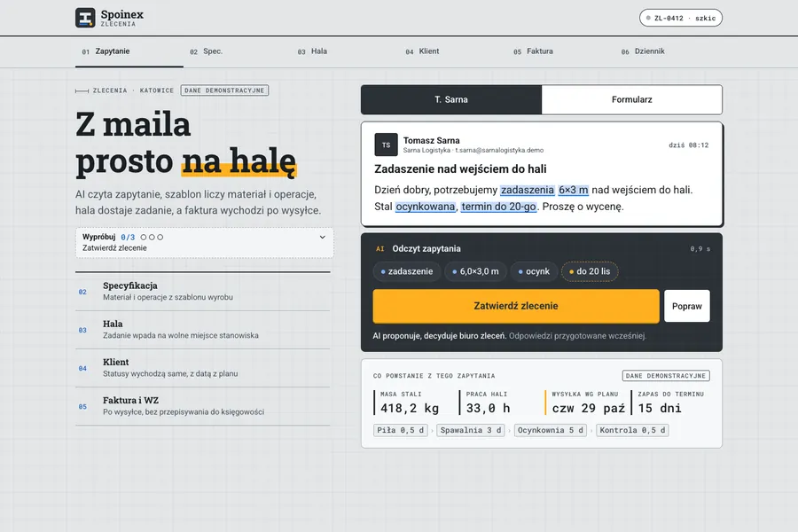798x532 pixels.
Task: Click the Kontrola 0,5 d stage chip
Action: (x=632, y=430)
